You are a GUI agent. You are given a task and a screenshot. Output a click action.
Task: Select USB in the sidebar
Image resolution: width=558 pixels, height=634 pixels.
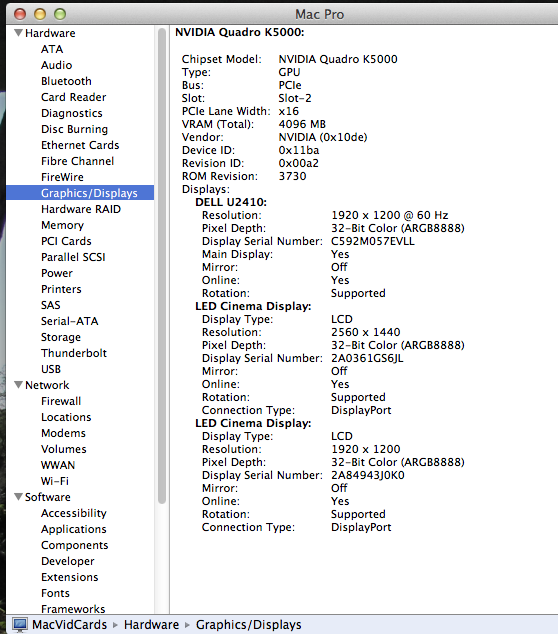pyautogui.click(x=51, y=369)
